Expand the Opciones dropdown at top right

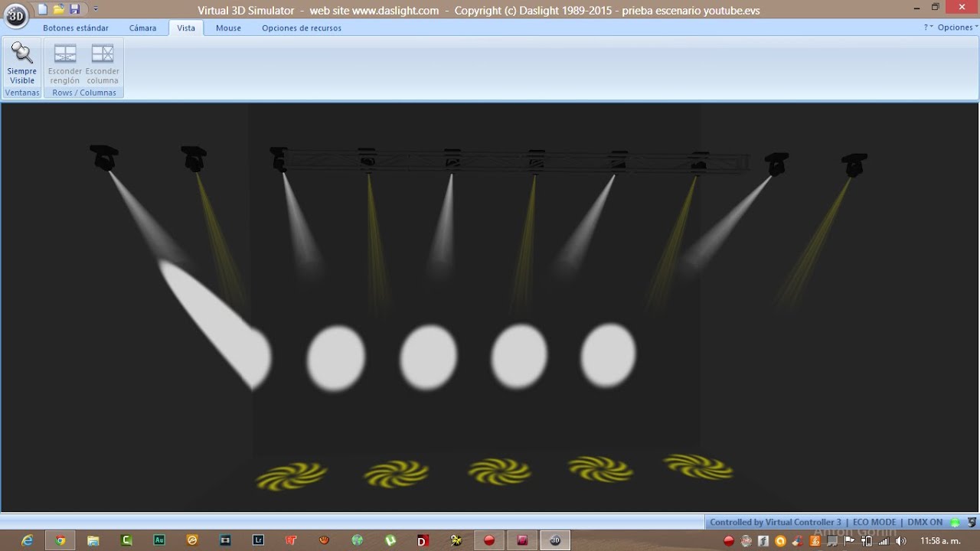957,28
